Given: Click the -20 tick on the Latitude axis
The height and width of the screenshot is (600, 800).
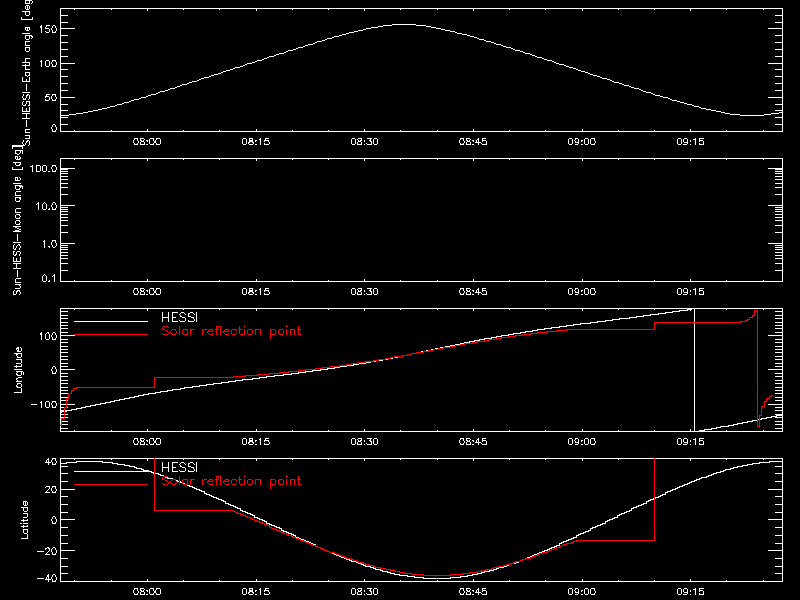Looking at the screenshot, I should point(47,551).
